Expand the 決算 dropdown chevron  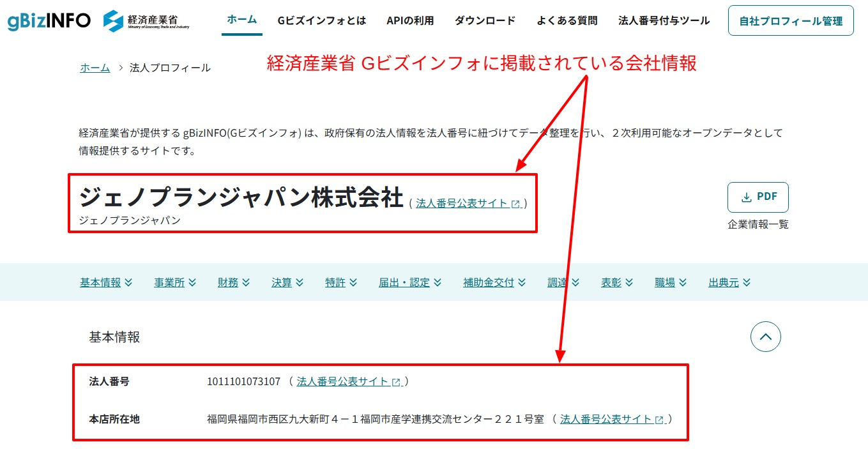click(x=300, y=282)
